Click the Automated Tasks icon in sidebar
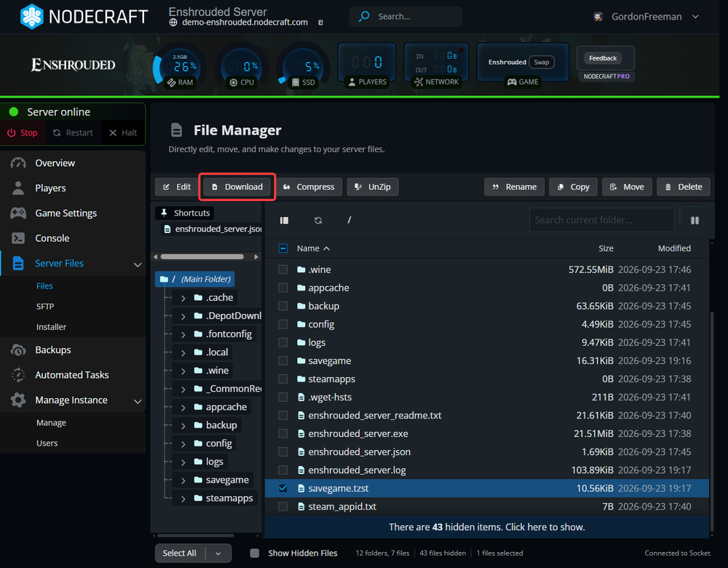The height and width of the screenshot is (568, 728). (18, 375)
